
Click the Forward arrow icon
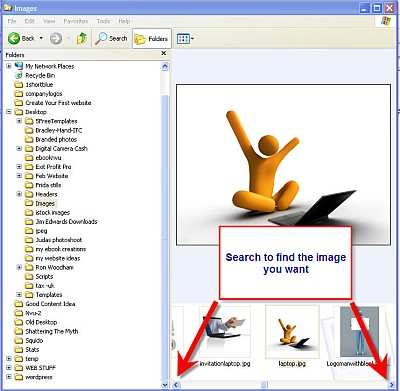(56, 39)
